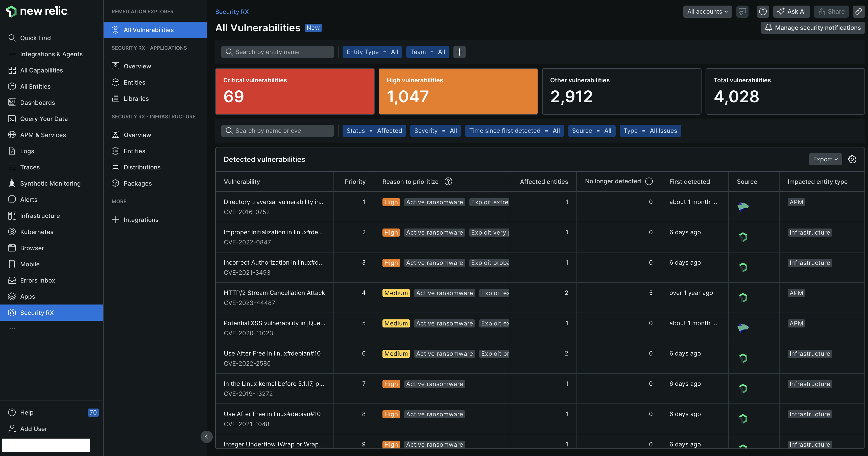This screenshot has width=868, height=456.
Task: Click the Share button
Action: [831, 11]
